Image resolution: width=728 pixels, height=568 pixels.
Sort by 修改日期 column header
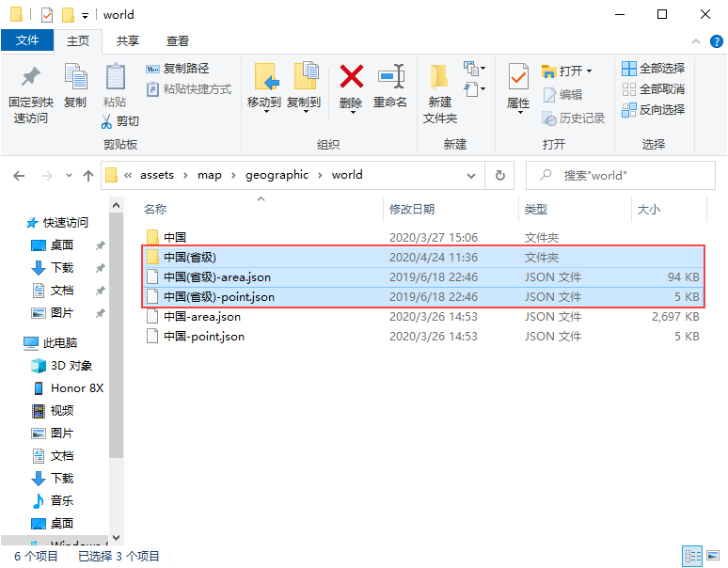tap(412, 210)
